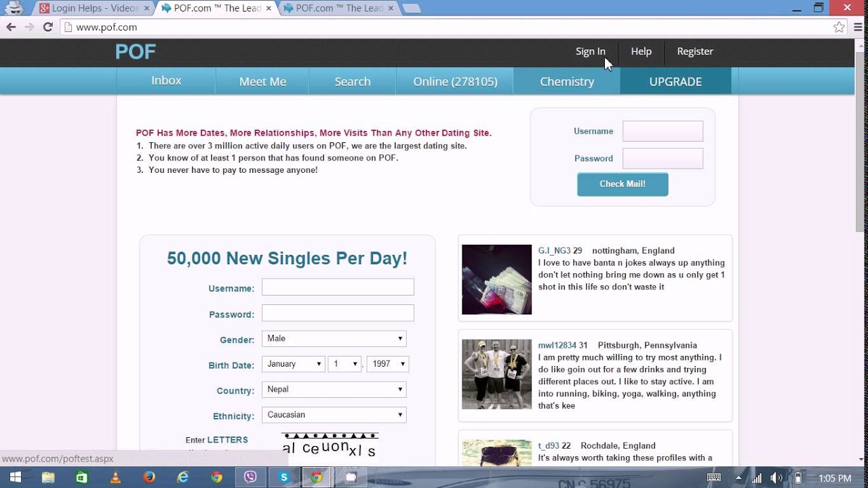Open Chemistry navigation tab
Image resolution: width=868 pixels, height=488 pixels.
567,81
